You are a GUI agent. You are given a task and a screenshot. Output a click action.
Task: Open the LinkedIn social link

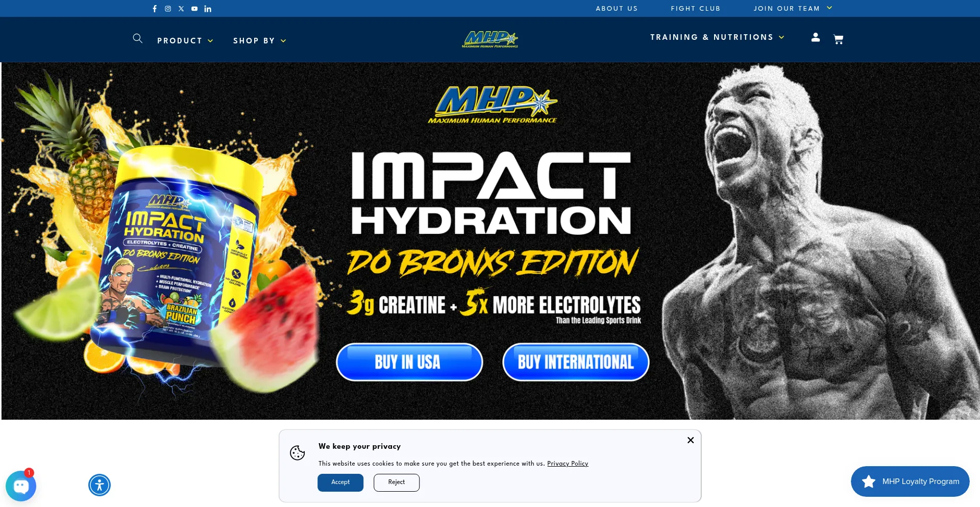208,9
